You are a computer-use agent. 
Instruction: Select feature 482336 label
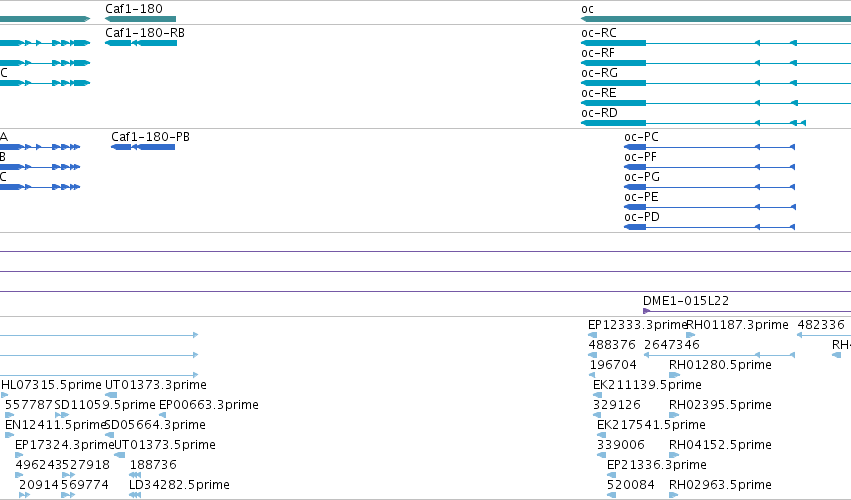click(x=821, y=325)
